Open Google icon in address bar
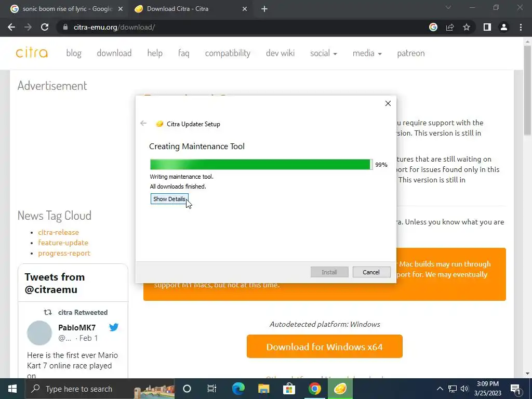 (433, 27)
